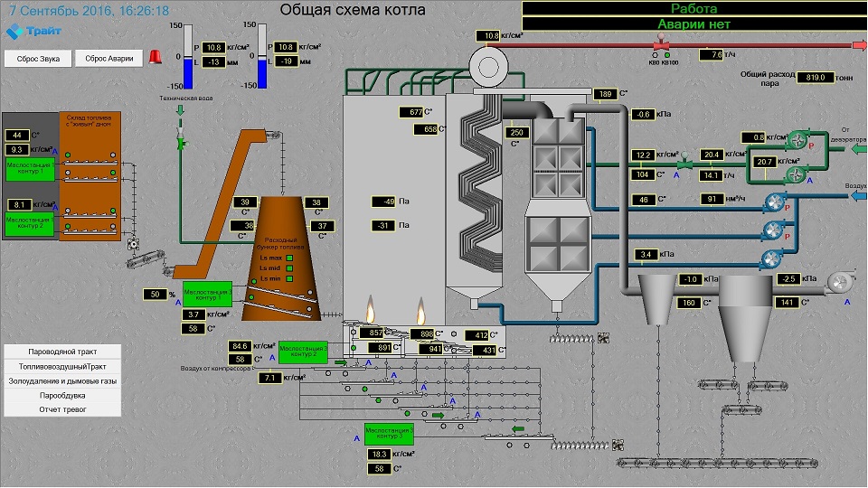
Task: Select the smoke exhauster fan at right
Action: (x=840, y=283)
